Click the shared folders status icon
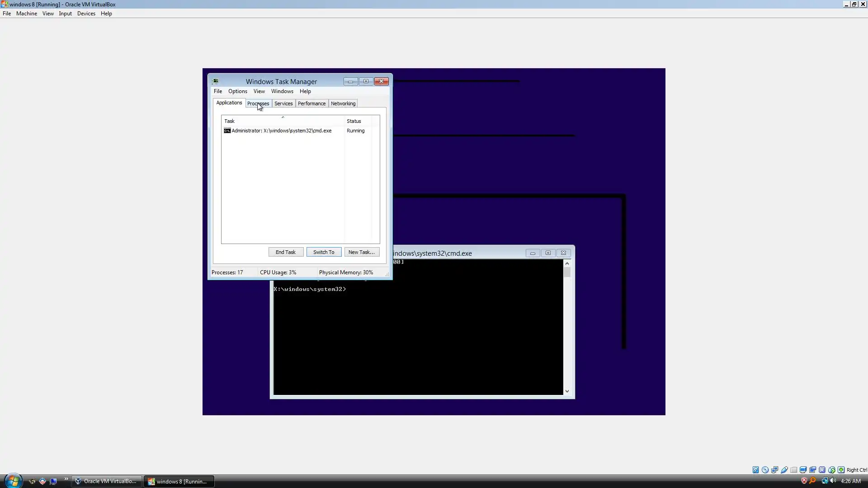 793,470
